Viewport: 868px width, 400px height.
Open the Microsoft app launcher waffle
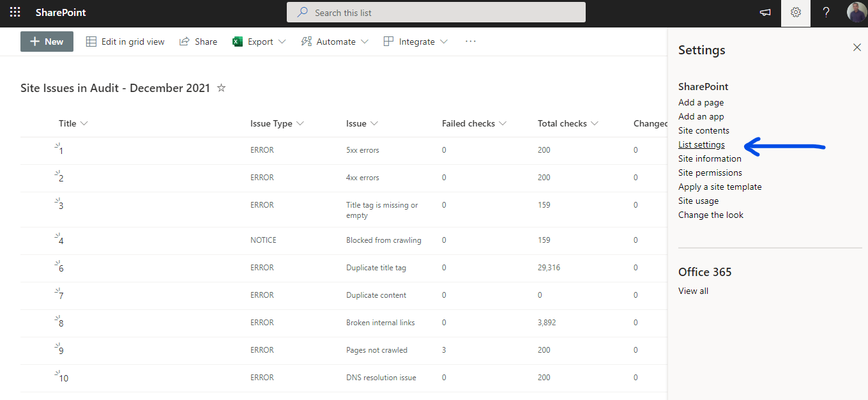(14, 12)
